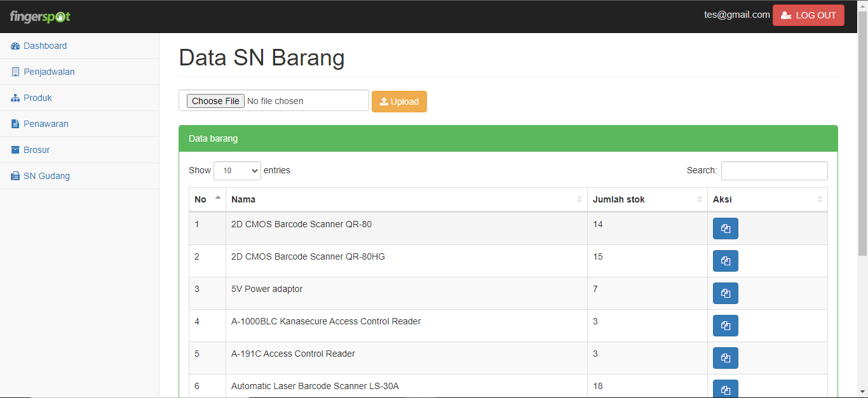Sort table by Jumlah stok column
This screenshot has height=398, width=868.
coord(646,199)
